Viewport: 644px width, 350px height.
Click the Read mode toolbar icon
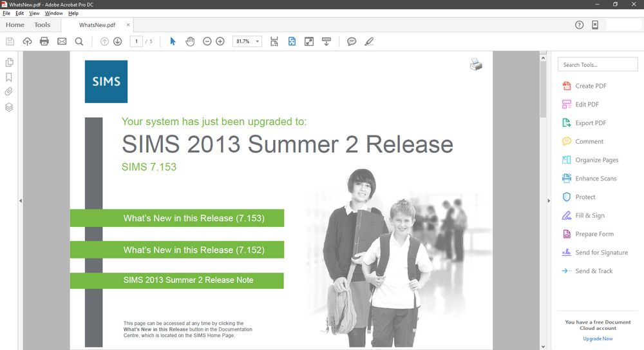tap(326, 41)
